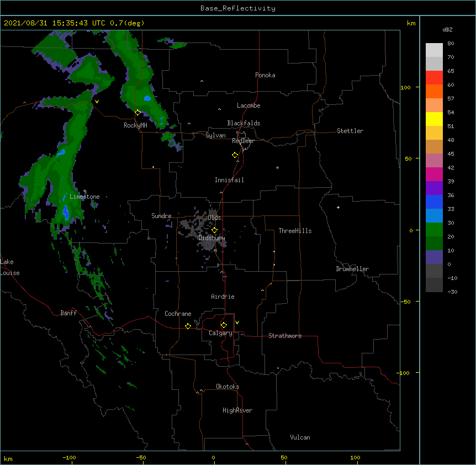Pick the purple 36-39 dBZ legend swatch
The height and width of the screenshot is (465, 476).
pos(434,188)
